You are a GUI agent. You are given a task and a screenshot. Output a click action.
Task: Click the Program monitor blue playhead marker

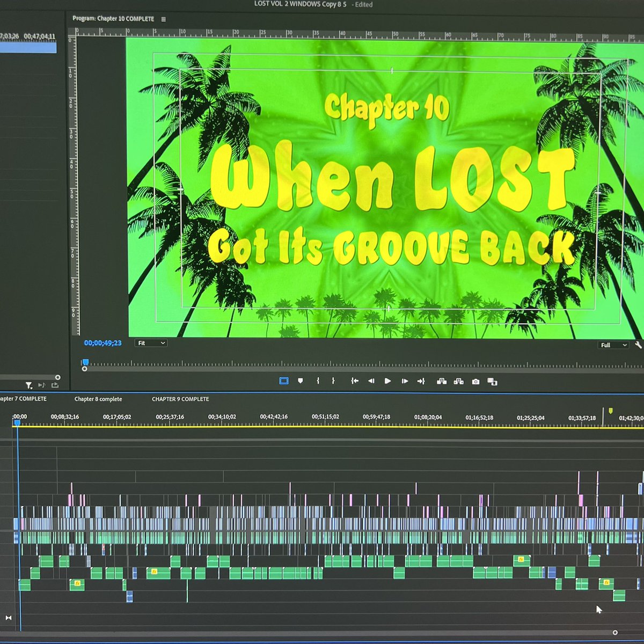click(x=85, y=362)
